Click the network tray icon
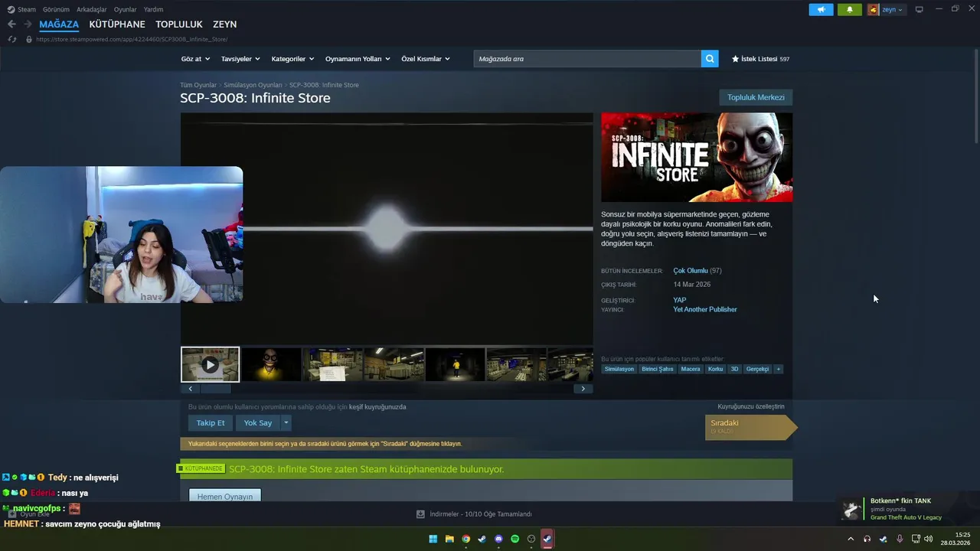Screen dimensions: 980x551 (x=916, y=539)
